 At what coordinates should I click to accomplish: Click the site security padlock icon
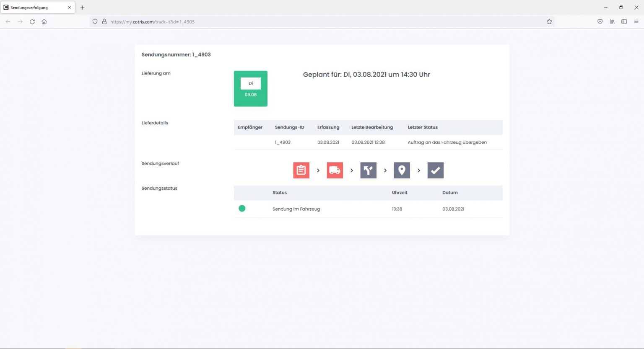104,22
